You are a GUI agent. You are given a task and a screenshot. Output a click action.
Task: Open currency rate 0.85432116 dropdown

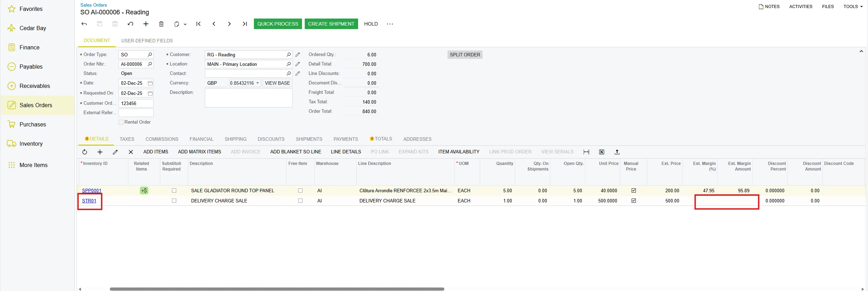[x=258, y=83]
